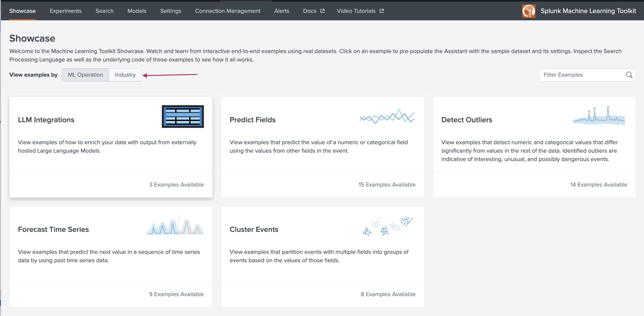This screenshot has width=644, height=316.
Task: Click the Cluster Events description text
Action: [x=319, y=256]
